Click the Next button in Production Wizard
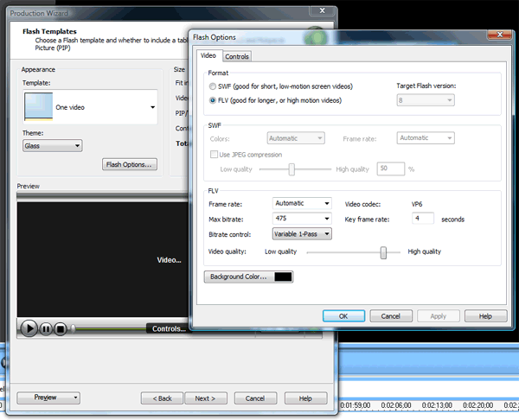519x420 pixels. click(x=206, y=398)
